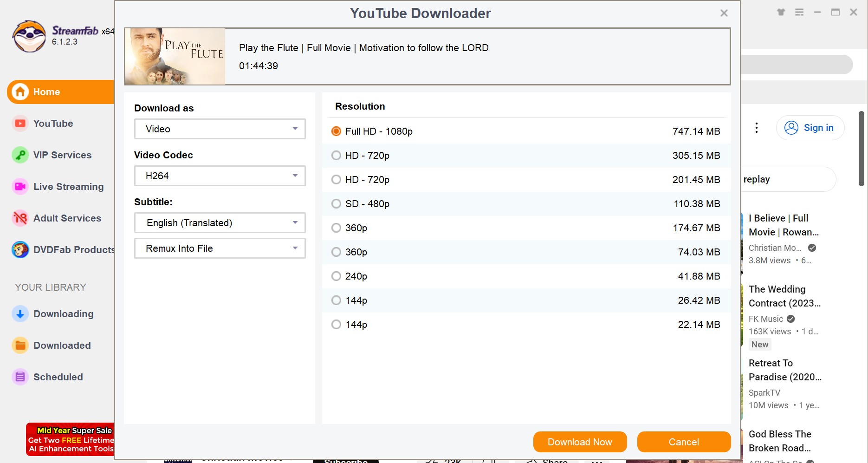Open the hamburger menu in title bar
Image resolution: width=868 pixels, height=463 pixels.
(x=799, y=13)
